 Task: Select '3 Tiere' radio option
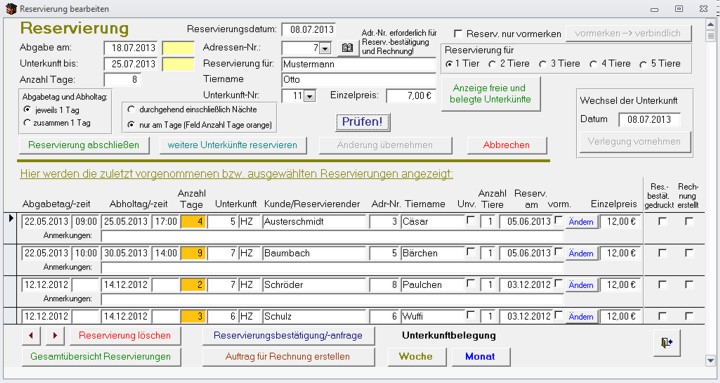coord(543,64)
